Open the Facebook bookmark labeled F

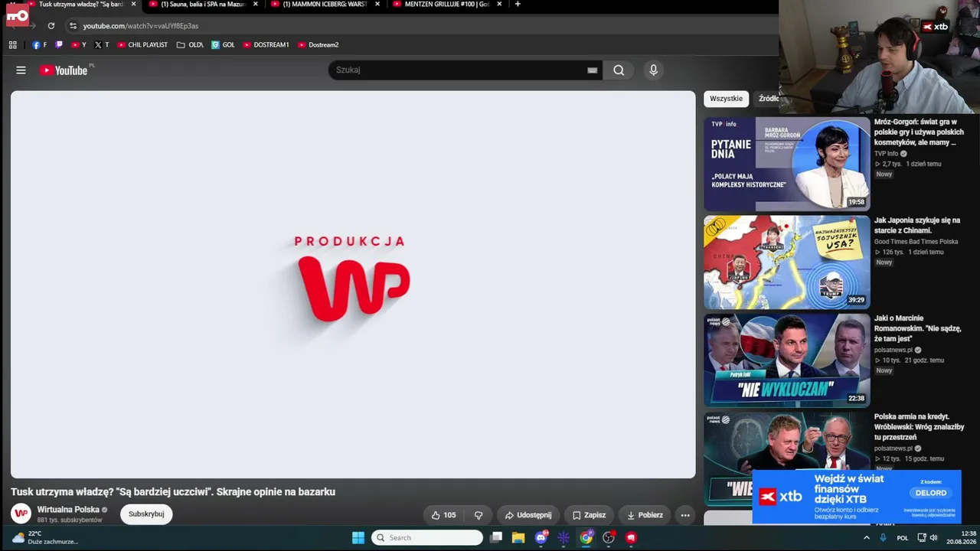(x=39, y=45)
